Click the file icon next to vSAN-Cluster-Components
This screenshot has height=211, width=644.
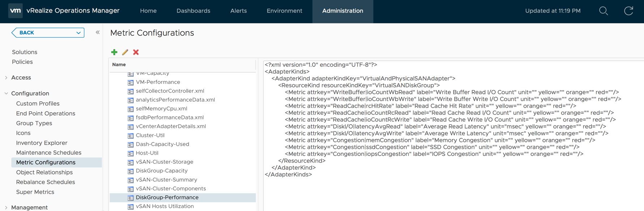coord(131,189)
